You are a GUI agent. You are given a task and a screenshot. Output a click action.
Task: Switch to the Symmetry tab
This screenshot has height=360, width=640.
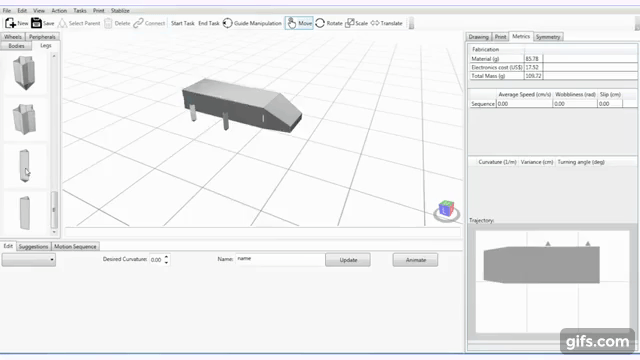tap(548, 37)
